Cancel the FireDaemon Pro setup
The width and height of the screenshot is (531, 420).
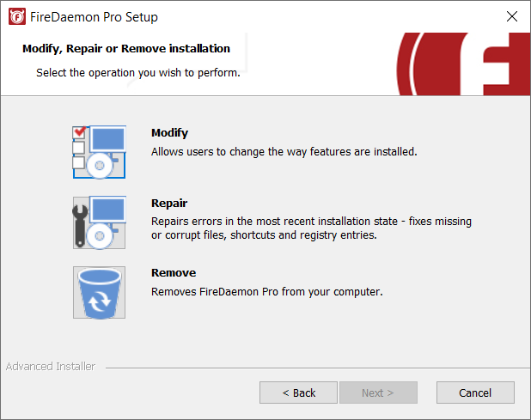point(475,393)
